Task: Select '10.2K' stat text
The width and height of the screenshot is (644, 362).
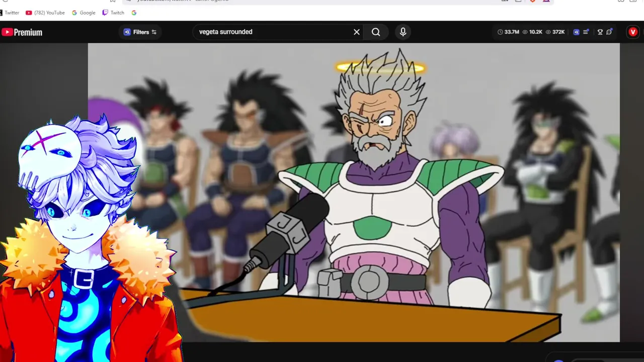Action: click(x=536, y=32)
